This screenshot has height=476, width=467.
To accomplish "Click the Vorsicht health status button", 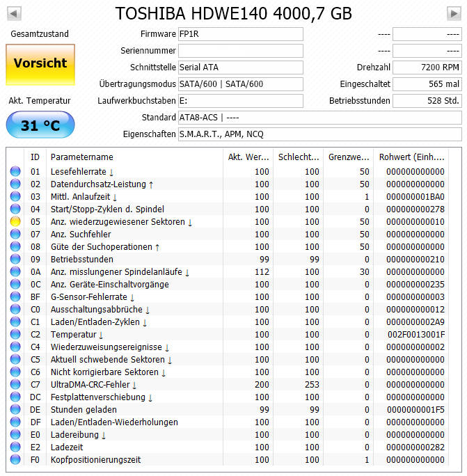I will [40, 65].
